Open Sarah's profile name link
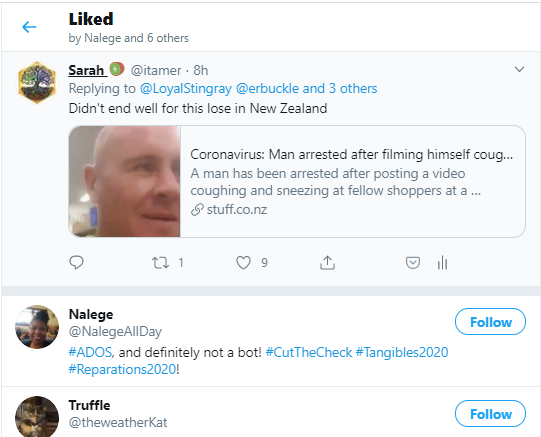 86,70
